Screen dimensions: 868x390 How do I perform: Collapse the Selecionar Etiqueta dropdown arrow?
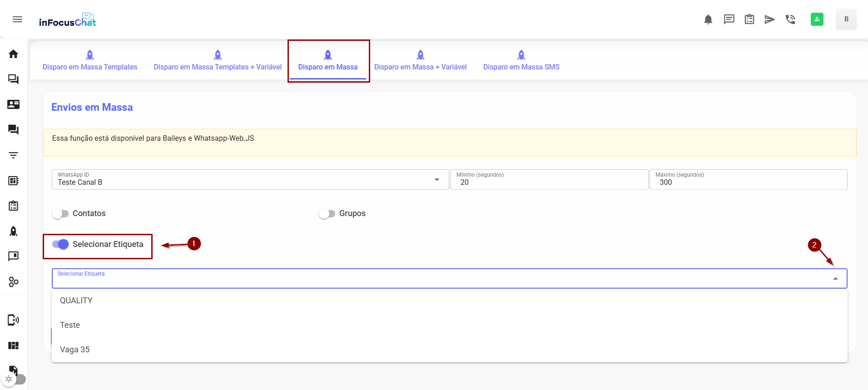835,279
